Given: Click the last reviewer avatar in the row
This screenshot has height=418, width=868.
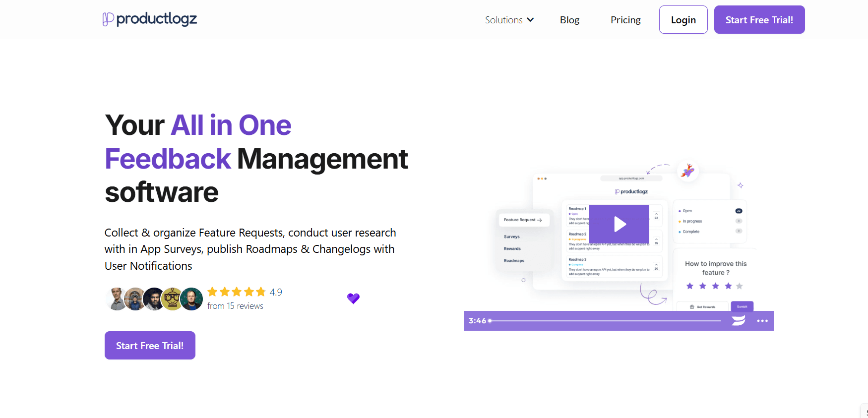Looking at the screenshot, I should pyautogui.click(x=192, y=299).
